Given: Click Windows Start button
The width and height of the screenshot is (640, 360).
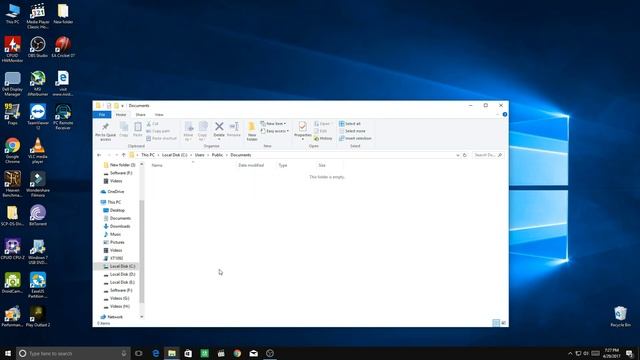Looking at the screenshot, I should (8, 353).
